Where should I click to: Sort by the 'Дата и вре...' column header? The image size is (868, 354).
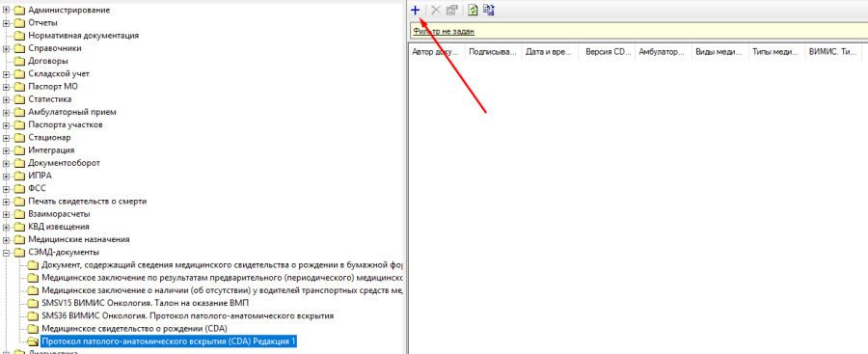pos(550,51)
